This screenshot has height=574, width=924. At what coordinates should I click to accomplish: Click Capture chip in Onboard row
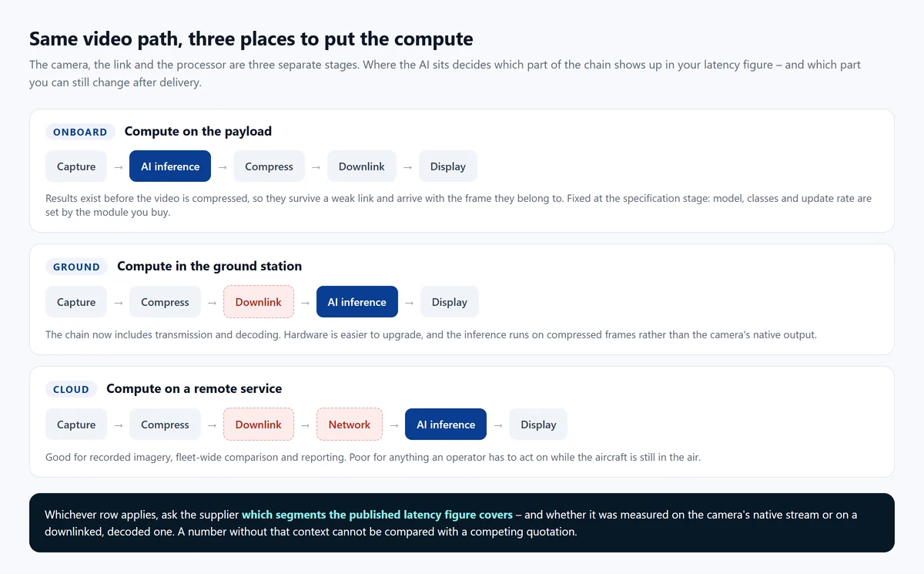tap(76, 166)
